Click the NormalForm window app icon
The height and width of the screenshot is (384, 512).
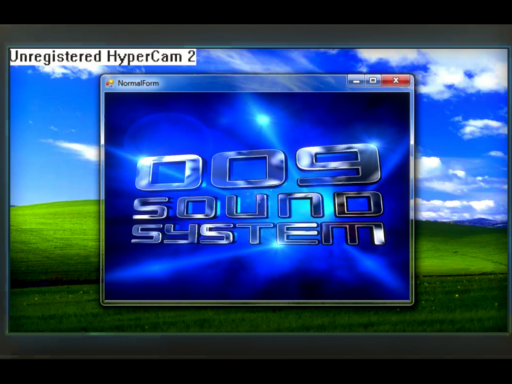tap(110, 83)
